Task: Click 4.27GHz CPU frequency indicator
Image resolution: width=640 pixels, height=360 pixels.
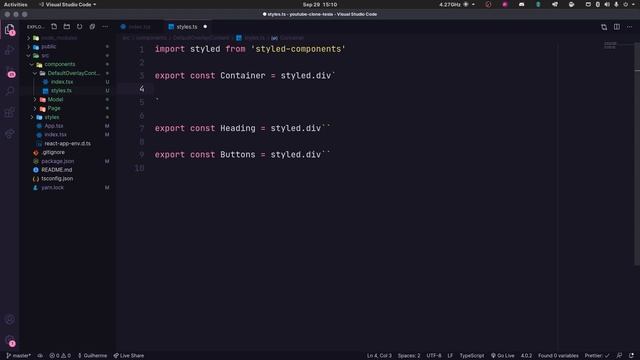Action: [450, 4]
